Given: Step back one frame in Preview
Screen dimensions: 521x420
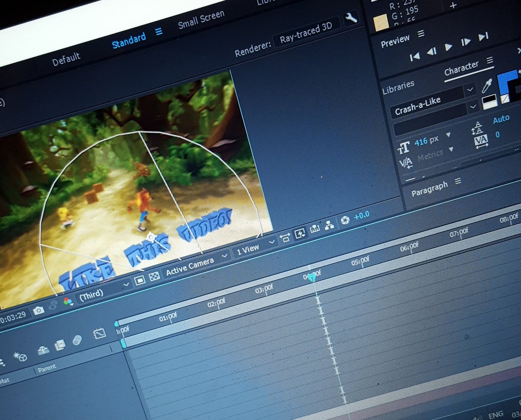Looking at the screenshot, I should (x=431, y=51).
